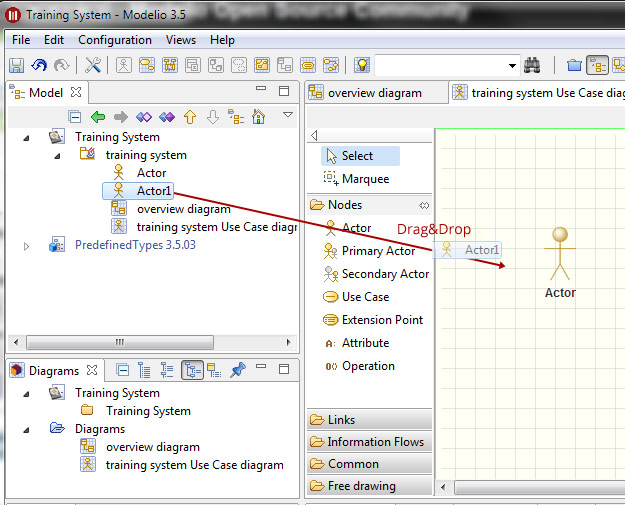Viewport: 625px width, 505px height.
Task: Select the Training System folder in Diagrams panel
Action: point(136,411)
